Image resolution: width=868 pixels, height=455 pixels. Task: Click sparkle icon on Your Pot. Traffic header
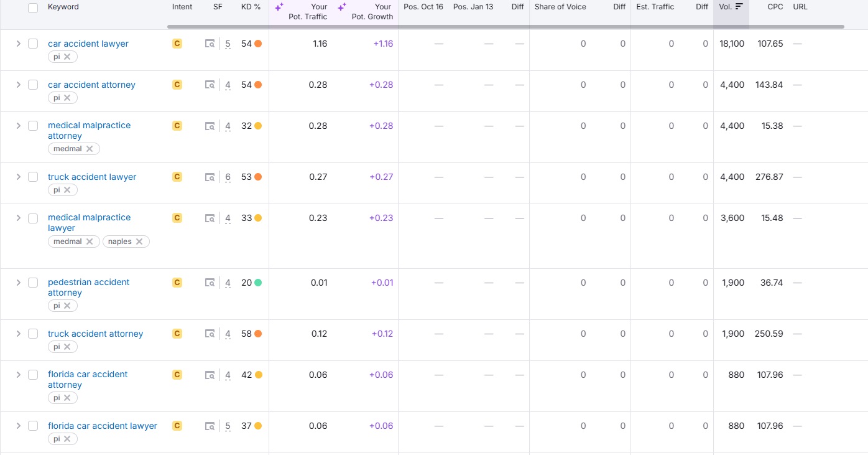coord(279,7)
